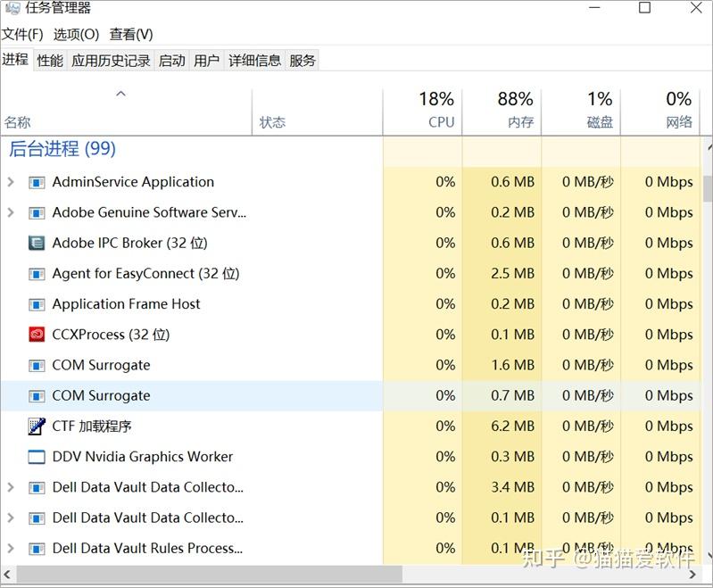
Task: Click the 3.4 MB memory value
Action: point(512,487)
